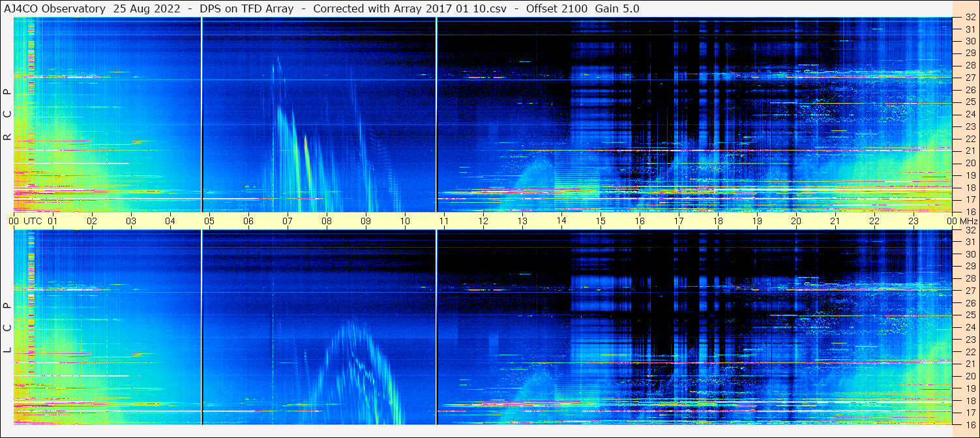Click the 20 MHz label of lower panel
The width and height of the screenshot is (980, 438).
click(x=970, y=375)
